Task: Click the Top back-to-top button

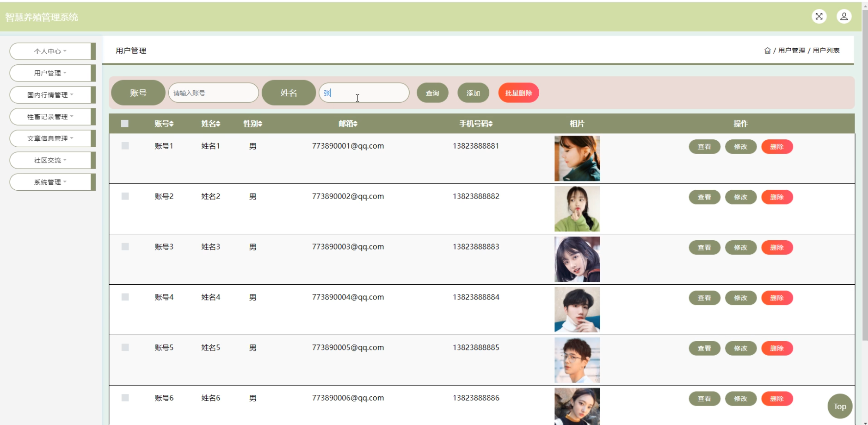Action: (x=840, y=406)
